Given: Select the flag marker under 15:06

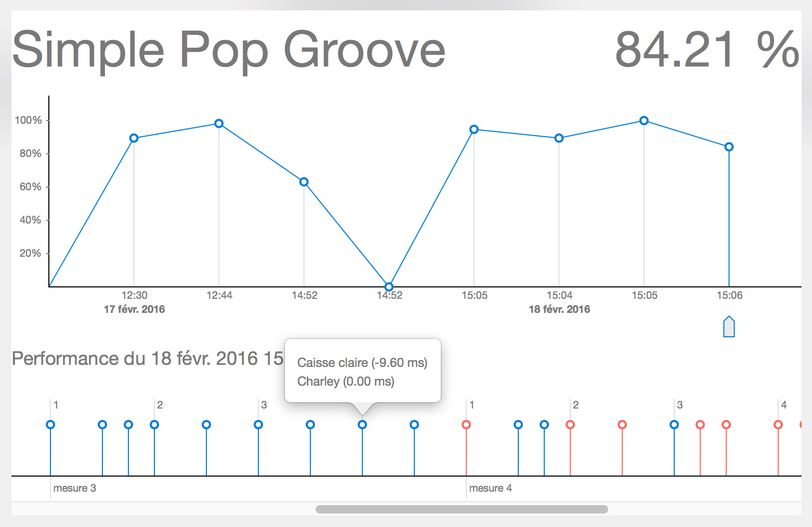Looking at the screenshot, I should [729, 326].
